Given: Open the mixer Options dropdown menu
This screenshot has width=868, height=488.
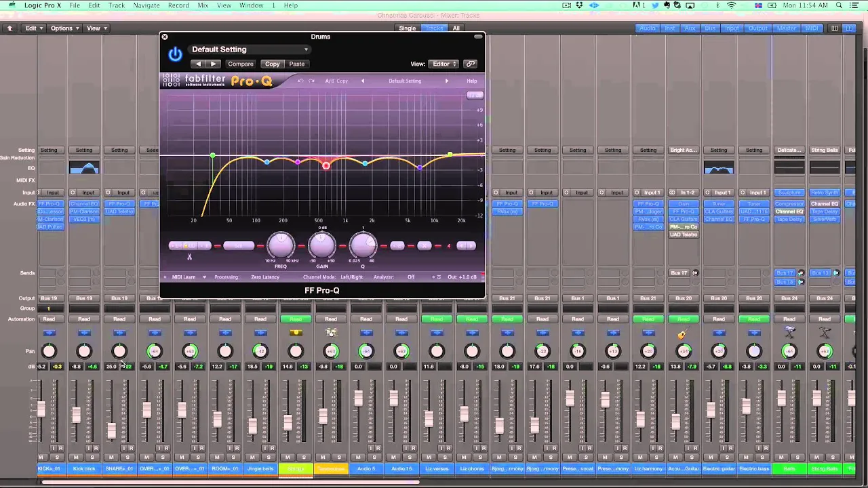Looking at the screenshot, I should (x=64, y=28).
